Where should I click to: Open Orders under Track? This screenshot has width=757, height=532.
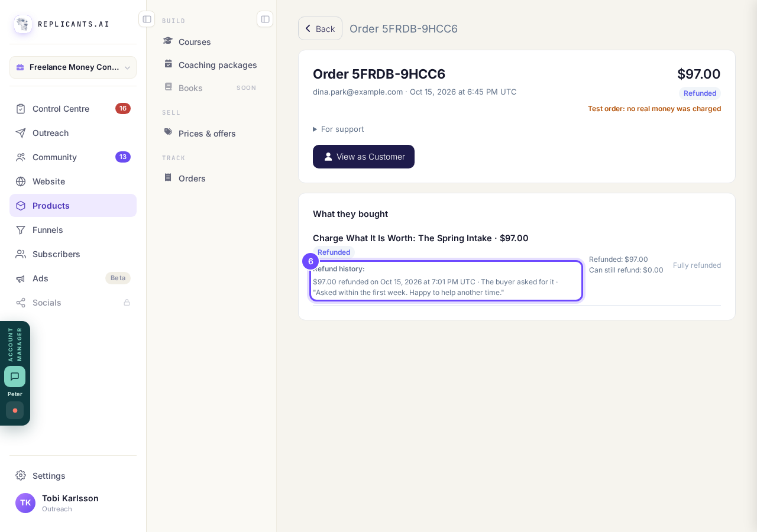pos(211,179)
